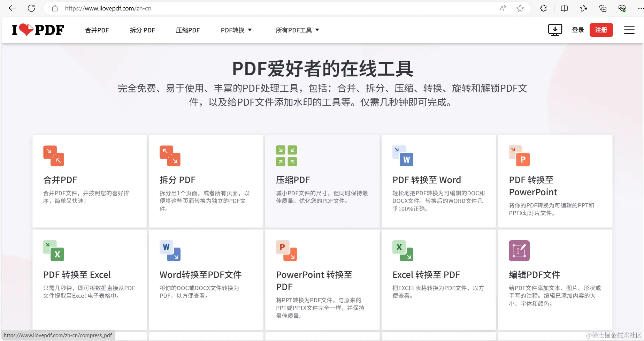Click the browser back arrow
644x341 pixels.
point(12,8)
